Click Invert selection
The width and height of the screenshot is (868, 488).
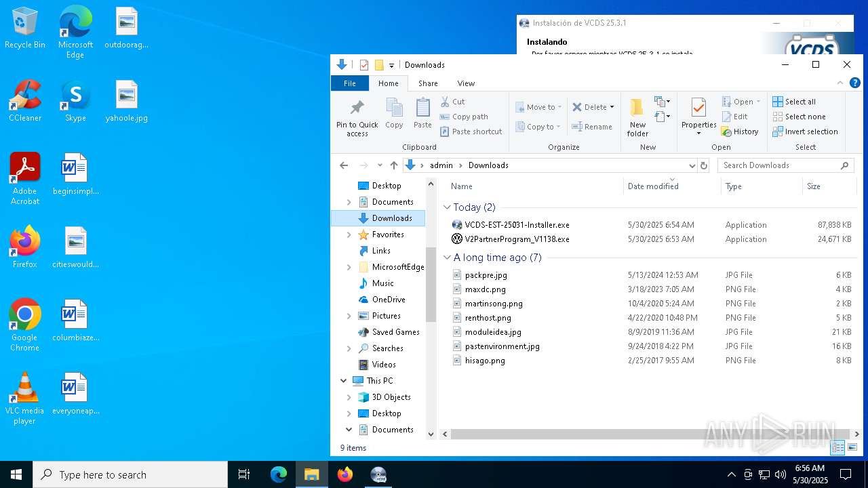[x=806, y=131]
